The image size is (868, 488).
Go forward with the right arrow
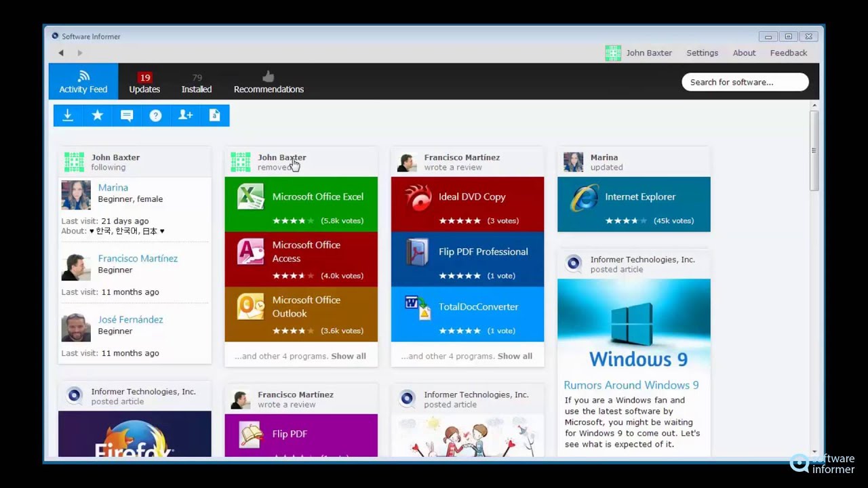pyautogui.click(x=80, y=53)
